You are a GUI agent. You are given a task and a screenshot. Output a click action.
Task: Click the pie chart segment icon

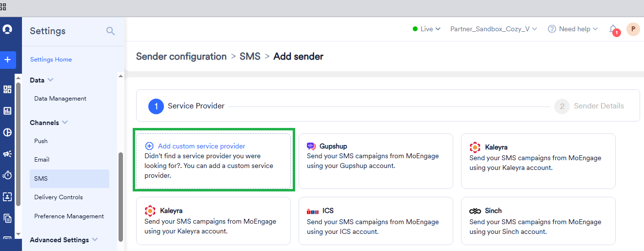coord(7,132)
